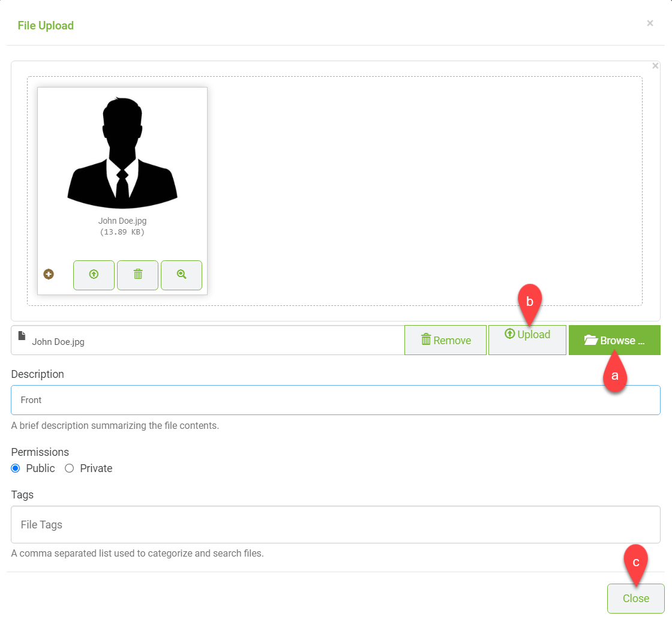Focus the Description input field
The height and width of the screenshot is (622, 672).
coord(335,400)
